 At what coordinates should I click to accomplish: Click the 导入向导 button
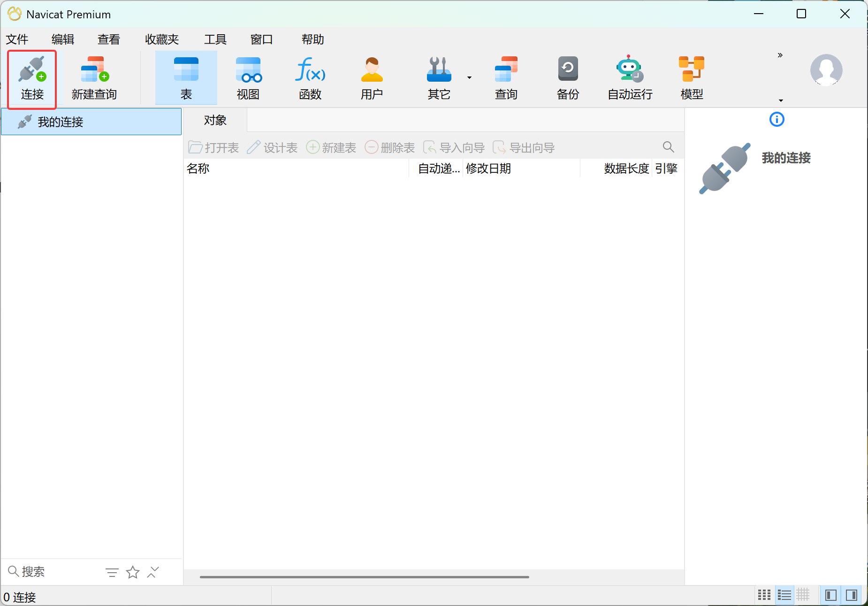(454, 148)
